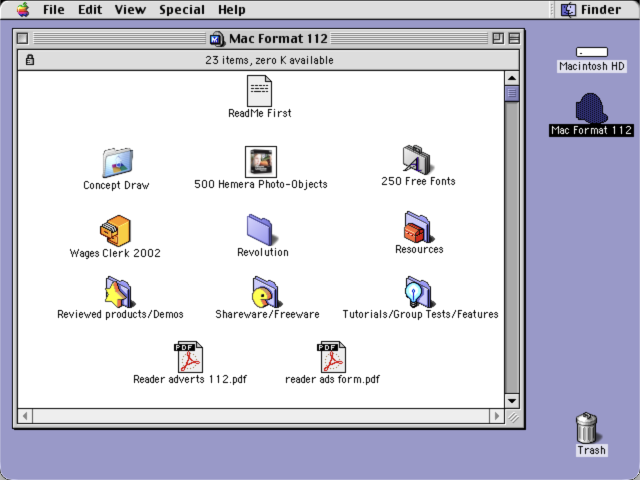Screen dimensions: 640x480
Task: Open the Finder application menu
Action: point(591,9)
